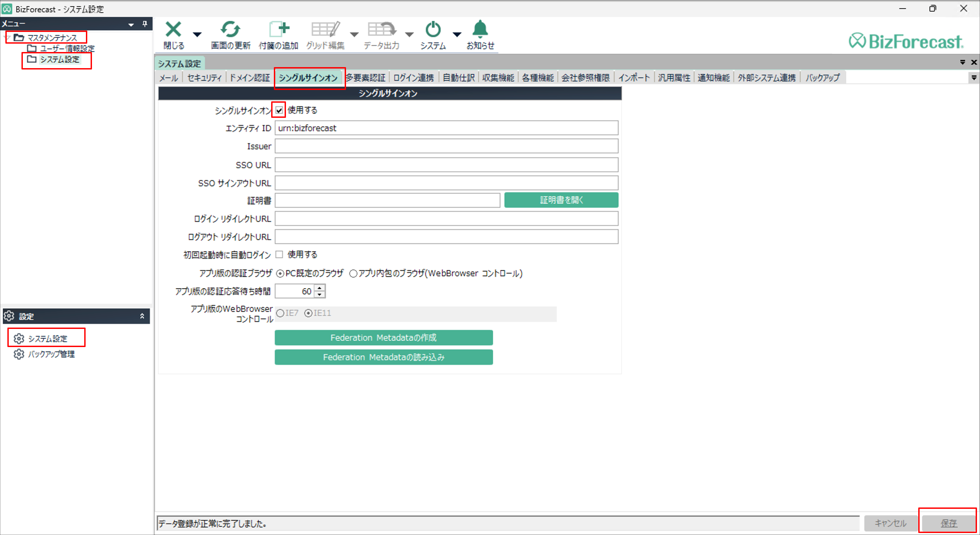Open the システム power icon
The height and width of the screenshot is (535, 980).
pyautogui.click(x=433, y=30)
